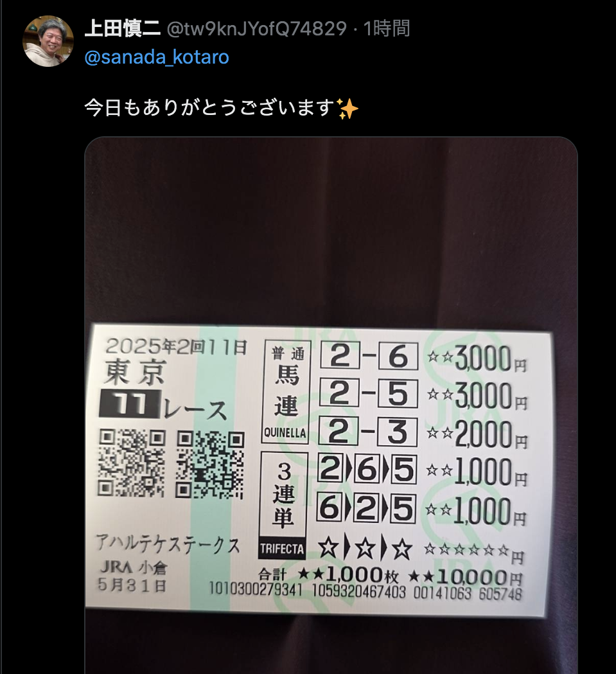
Task: Open the @tw9knJYofQ74829 handle
Action: point(256,29)
